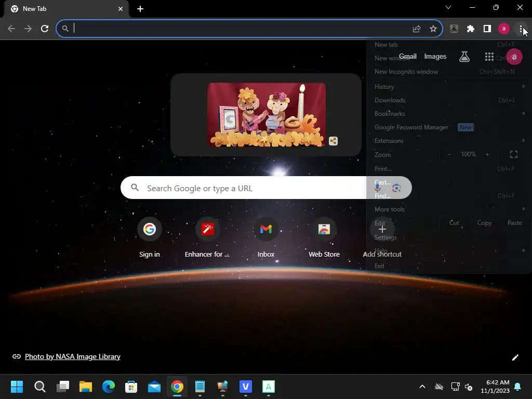Reload the current page
Viewport: 532px width, 399px height.
[x=45, y=29]
